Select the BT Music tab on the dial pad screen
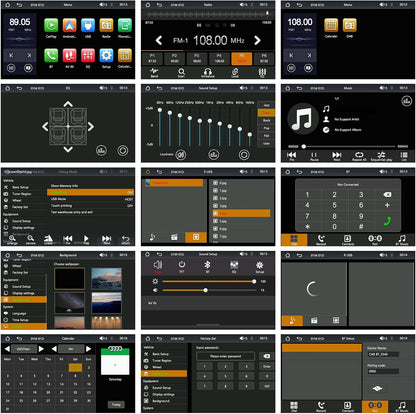The image size is (416, 414). coord(402,240)
